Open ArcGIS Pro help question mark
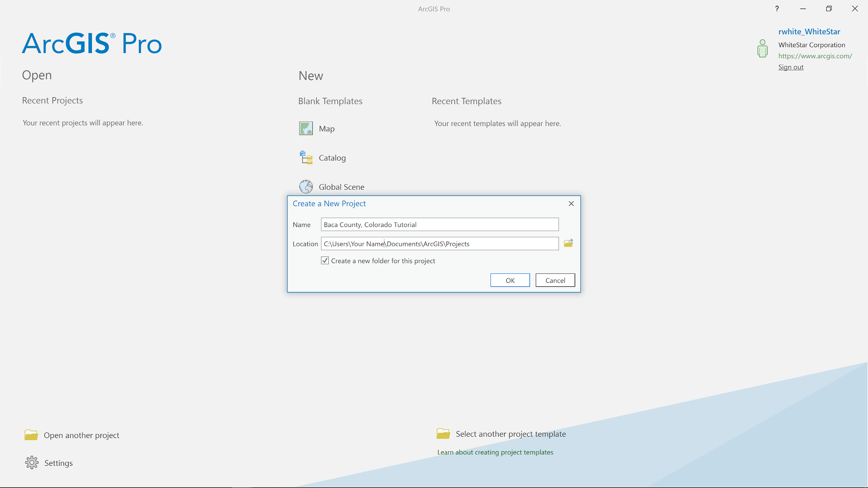 point(777,9)
